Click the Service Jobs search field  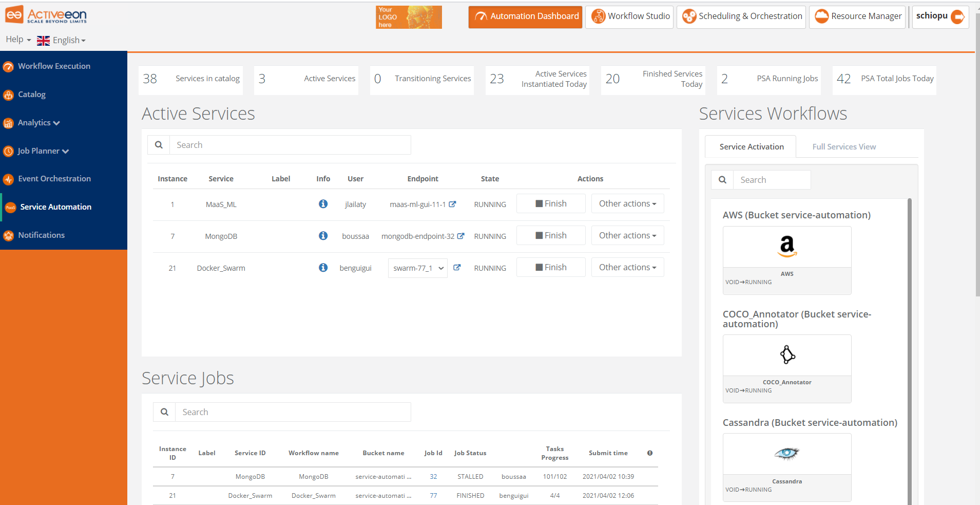point(293,412)
